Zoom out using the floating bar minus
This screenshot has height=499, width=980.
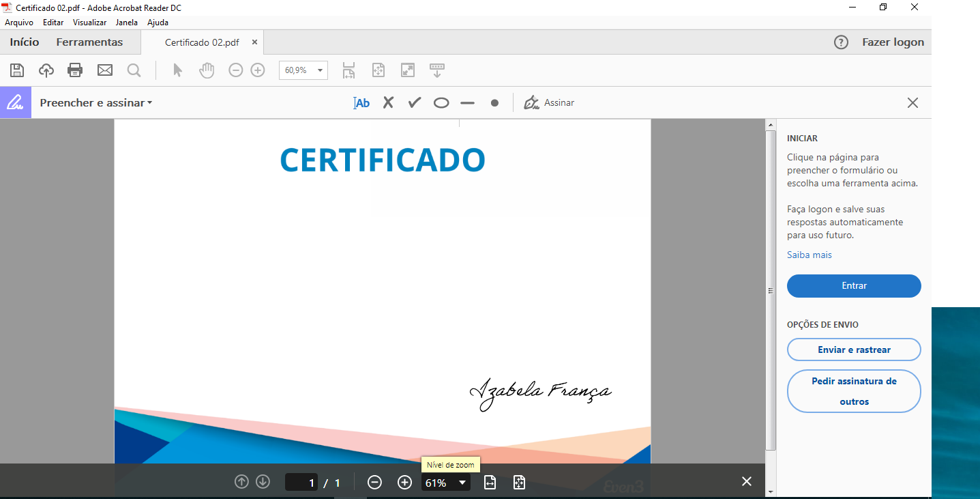coord(374,483)
